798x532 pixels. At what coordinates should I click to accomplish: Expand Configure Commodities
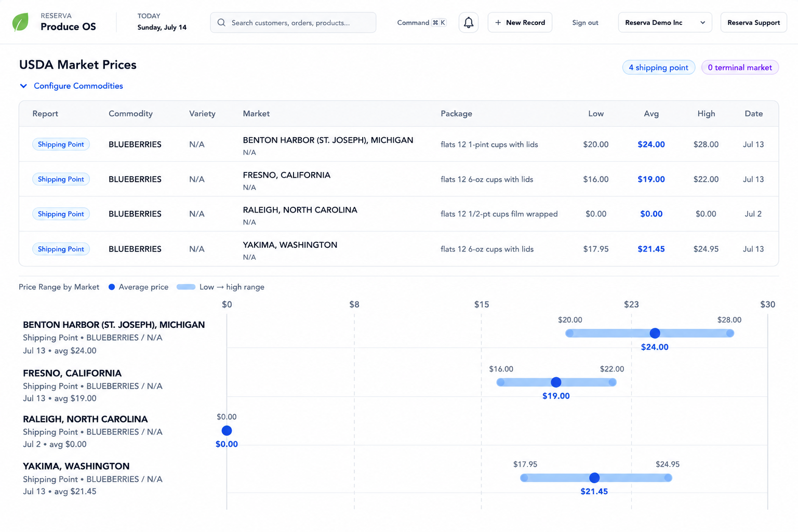(x=72, y=86)
